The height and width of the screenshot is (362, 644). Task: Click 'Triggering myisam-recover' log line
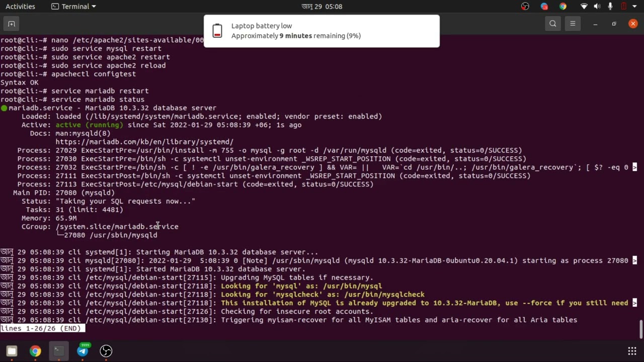(399, 320)
